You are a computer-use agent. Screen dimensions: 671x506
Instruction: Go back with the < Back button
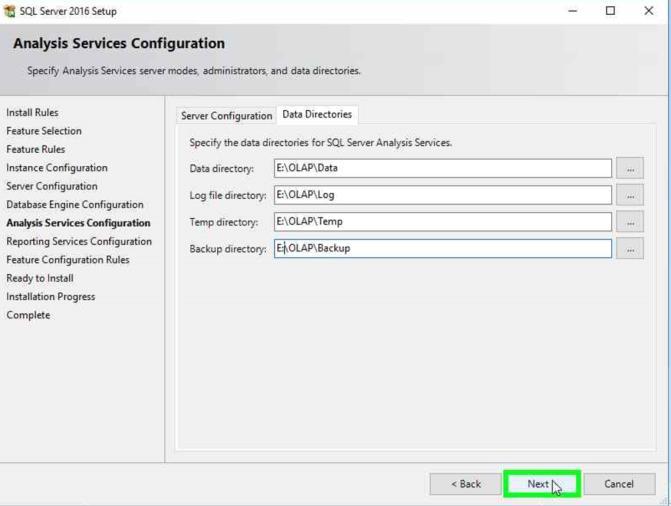point(466,484)
